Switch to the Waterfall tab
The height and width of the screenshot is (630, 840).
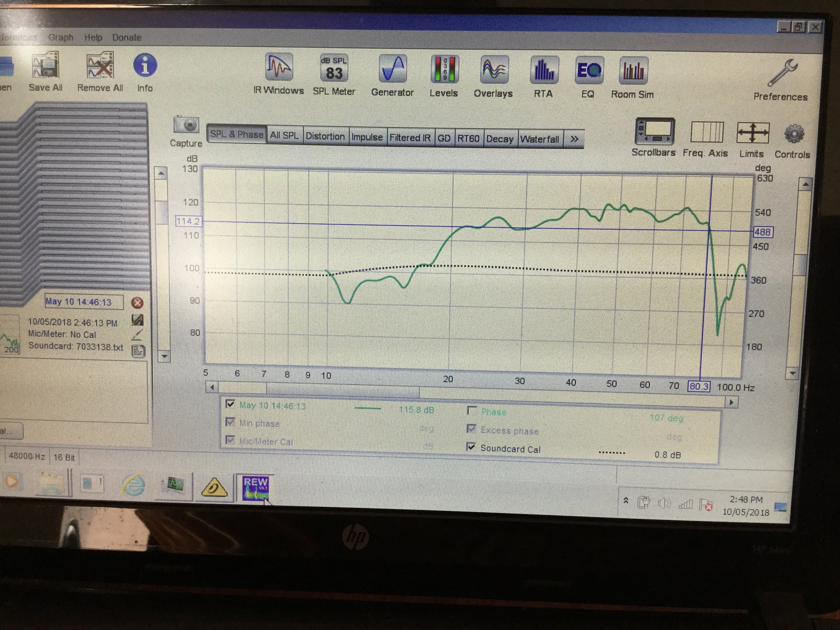(540, 139)
